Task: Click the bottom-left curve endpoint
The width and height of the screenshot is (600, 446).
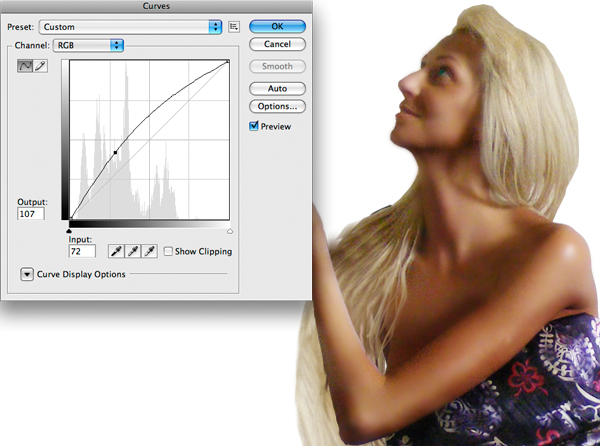Action: [71, 218]
